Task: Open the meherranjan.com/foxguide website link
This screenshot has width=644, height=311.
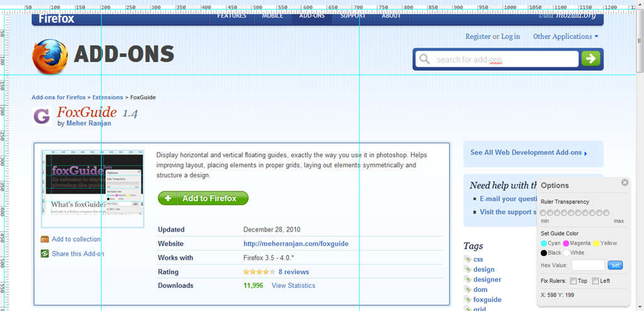Action: tap(296, 244)
